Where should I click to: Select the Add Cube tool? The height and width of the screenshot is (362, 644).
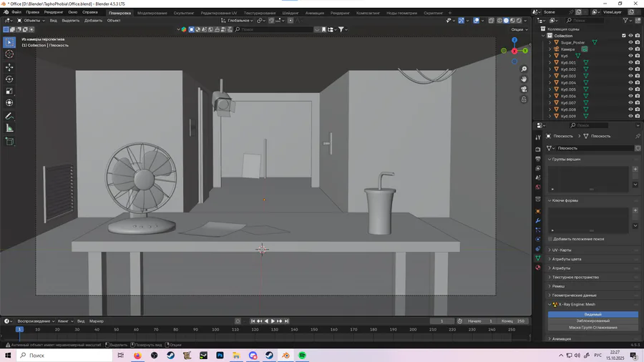(x=9, y=142)
